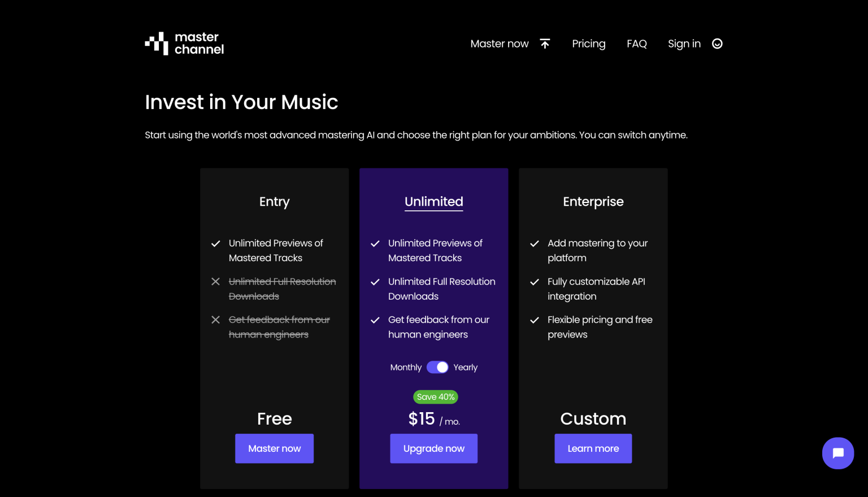Click Master now in the navigation bar

(x=499, y=44)
